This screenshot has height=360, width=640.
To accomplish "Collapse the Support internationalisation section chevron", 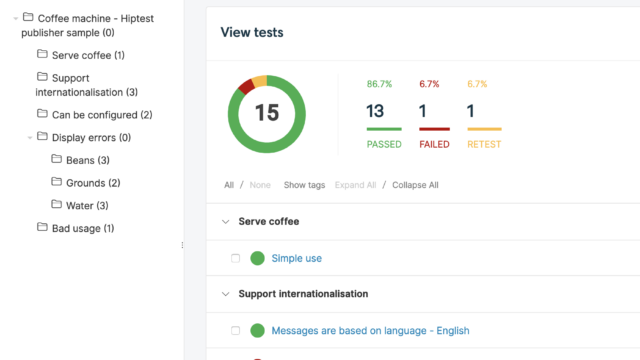I will (x=226, y=294).
